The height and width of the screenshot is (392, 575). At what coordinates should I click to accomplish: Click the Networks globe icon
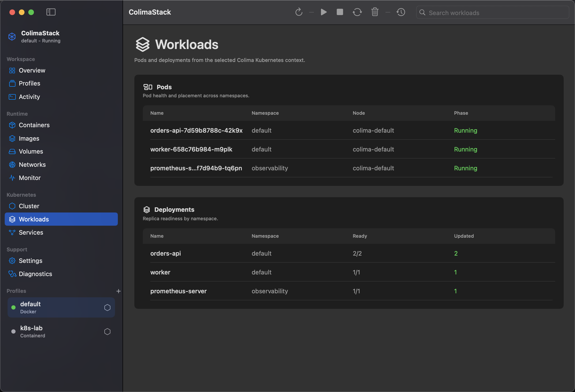(x=12, y=165)
